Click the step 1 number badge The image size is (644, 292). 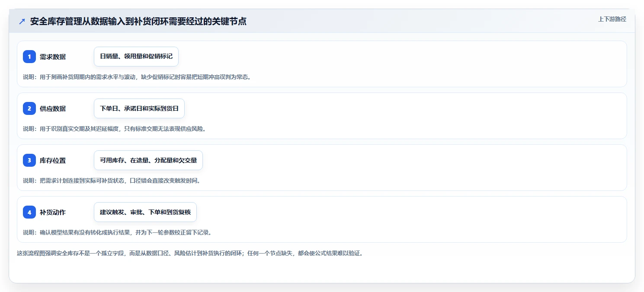pos(29,57)
